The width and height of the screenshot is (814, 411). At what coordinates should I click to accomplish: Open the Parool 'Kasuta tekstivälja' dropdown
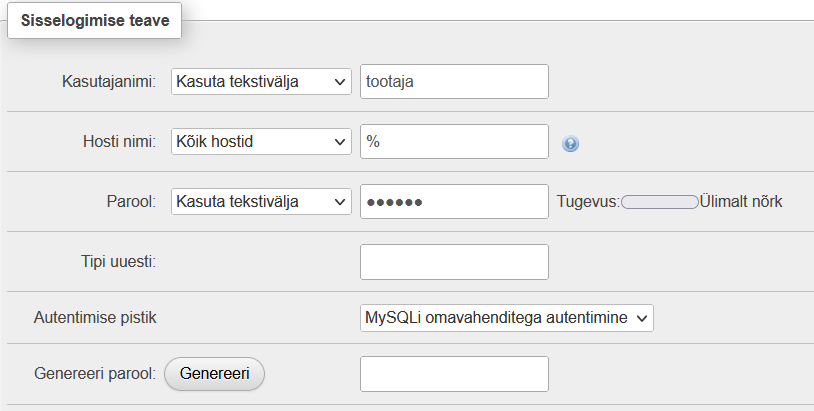pyautogui.click(x=261, y=201)
